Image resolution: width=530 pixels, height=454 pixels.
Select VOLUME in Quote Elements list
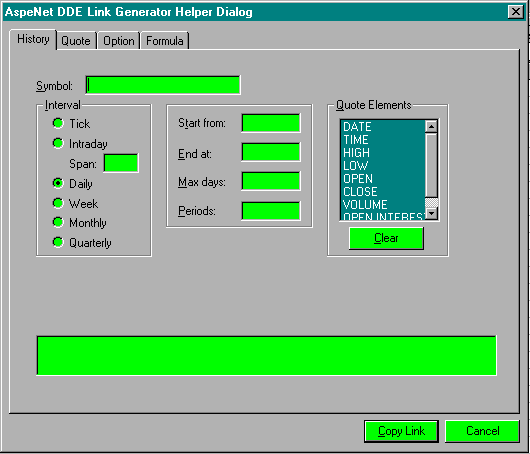tap(383, 205)
